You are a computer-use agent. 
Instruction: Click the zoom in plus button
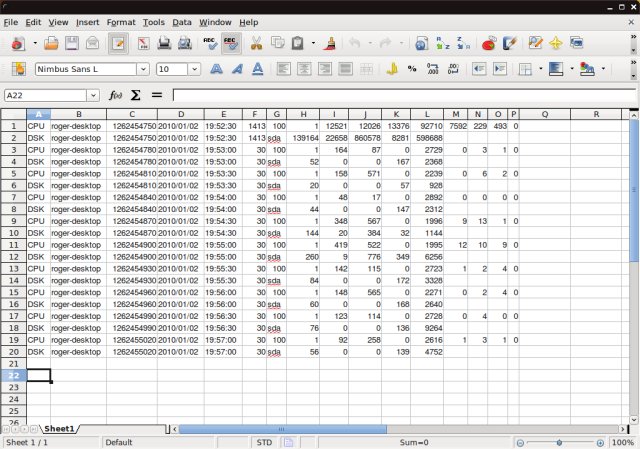[600, 442]
